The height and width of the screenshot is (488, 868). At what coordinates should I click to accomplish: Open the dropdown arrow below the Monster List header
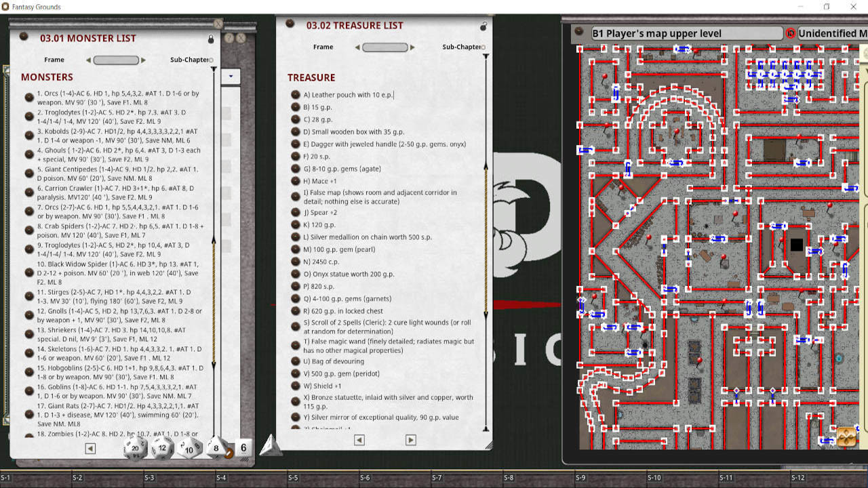click(x=231, y=77)
